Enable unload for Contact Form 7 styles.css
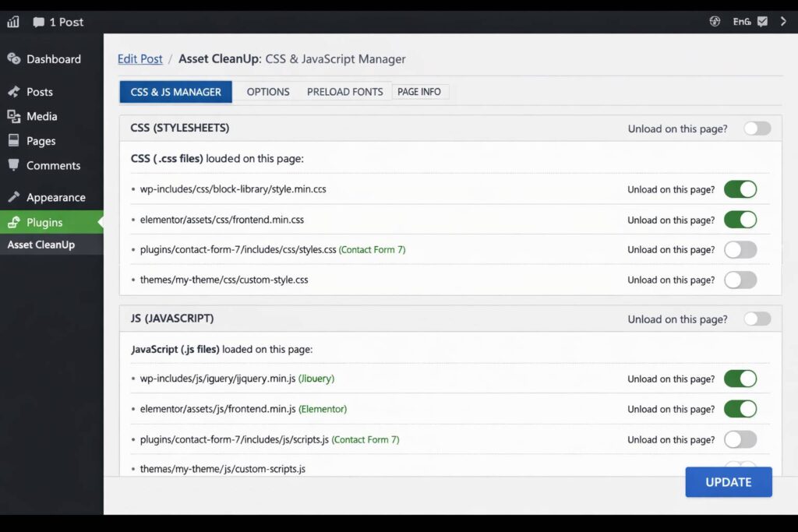This screenshot has height=532, width=798. (740, 250)
